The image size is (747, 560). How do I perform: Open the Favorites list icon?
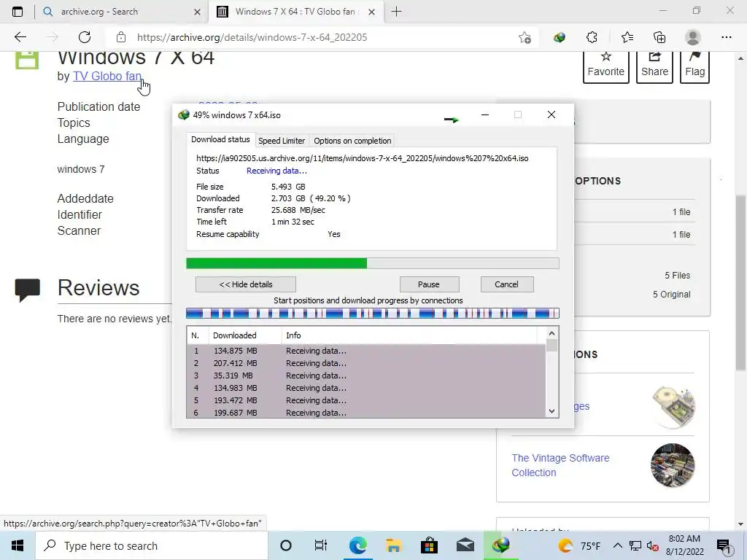click(627, 37)
